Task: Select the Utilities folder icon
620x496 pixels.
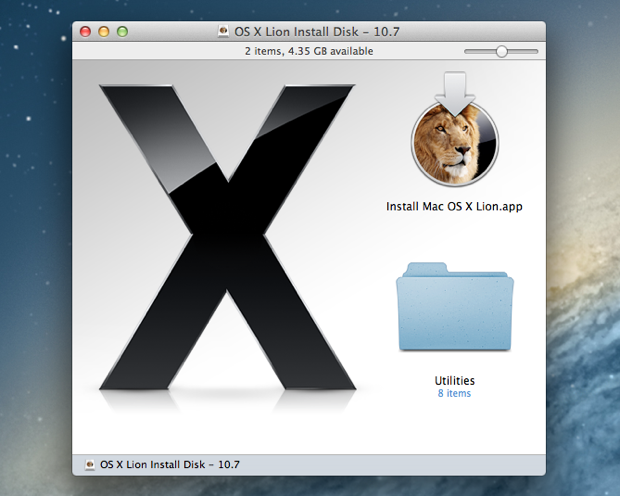Action: 455,307
